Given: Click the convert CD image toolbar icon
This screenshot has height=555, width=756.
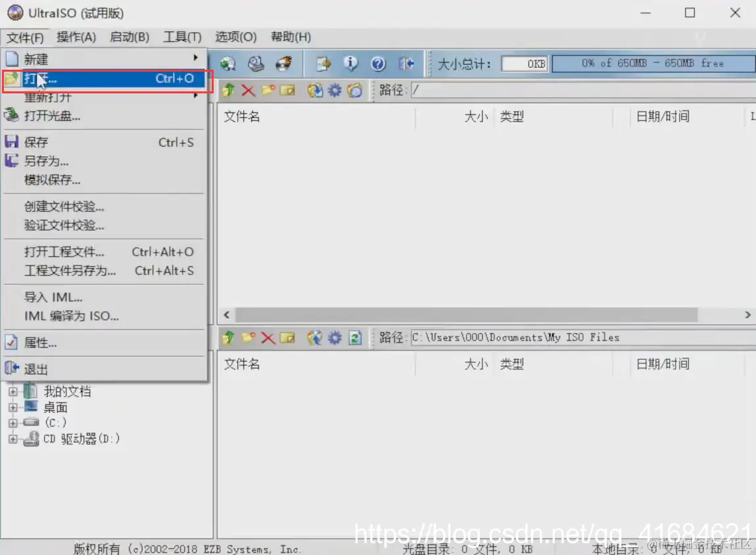Looking at the screenshot, I should coord(228,64).
